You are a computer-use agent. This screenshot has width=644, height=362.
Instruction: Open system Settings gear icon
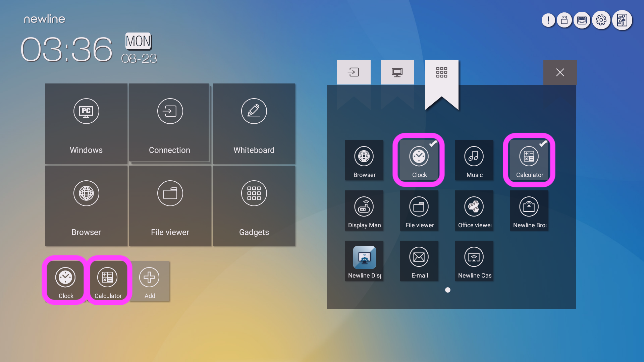(601, 19)
